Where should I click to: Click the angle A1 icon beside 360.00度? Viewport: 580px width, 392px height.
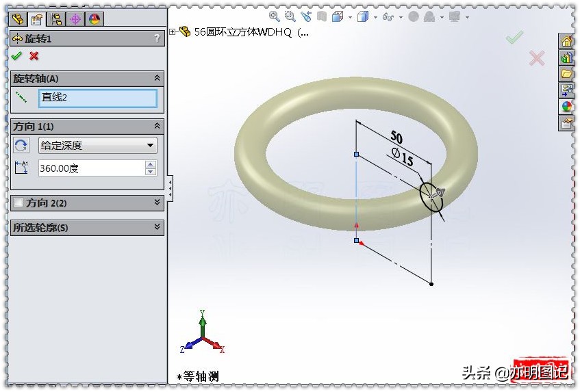pos(21,168)
